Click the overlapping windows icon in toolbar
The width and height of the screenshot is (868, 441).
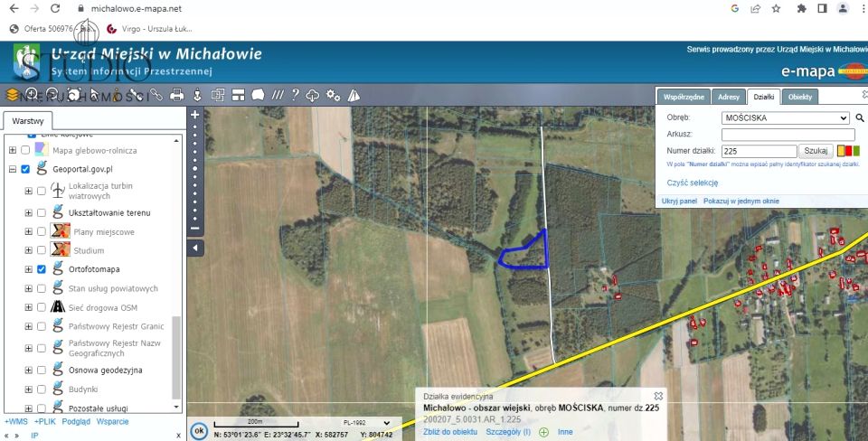218,95
